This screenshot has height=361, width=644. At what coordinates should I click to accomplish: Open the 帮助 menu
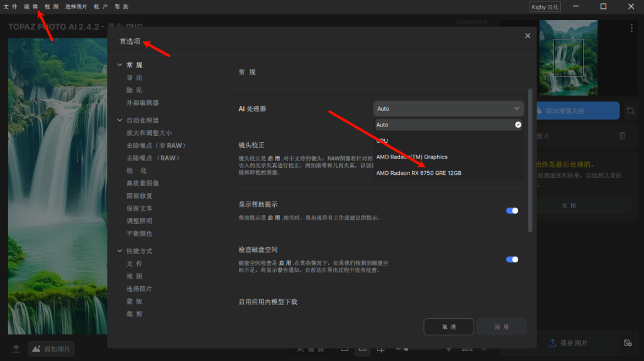(121, 6)
